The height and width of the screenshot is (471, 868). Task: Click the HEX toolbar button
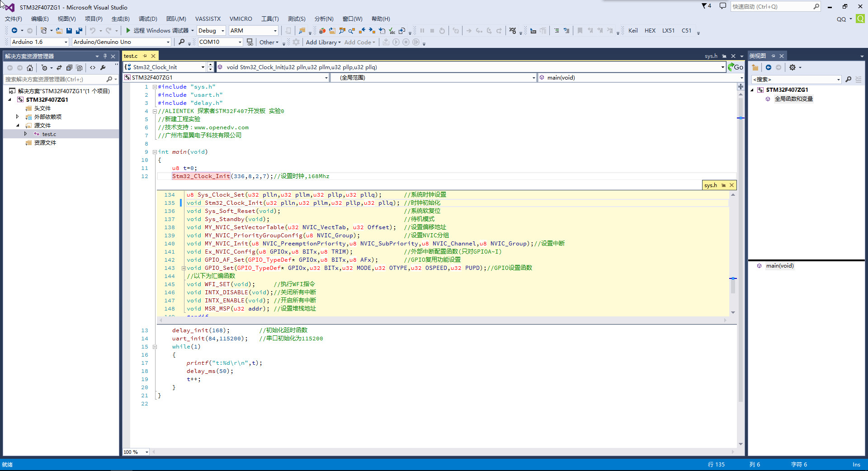(650, 31)
